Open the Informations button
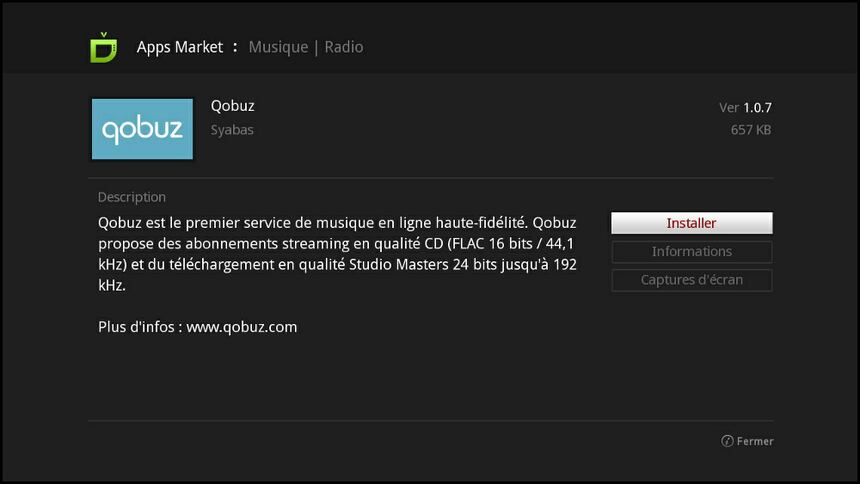The image size is (860, 484). click(692, 251)
